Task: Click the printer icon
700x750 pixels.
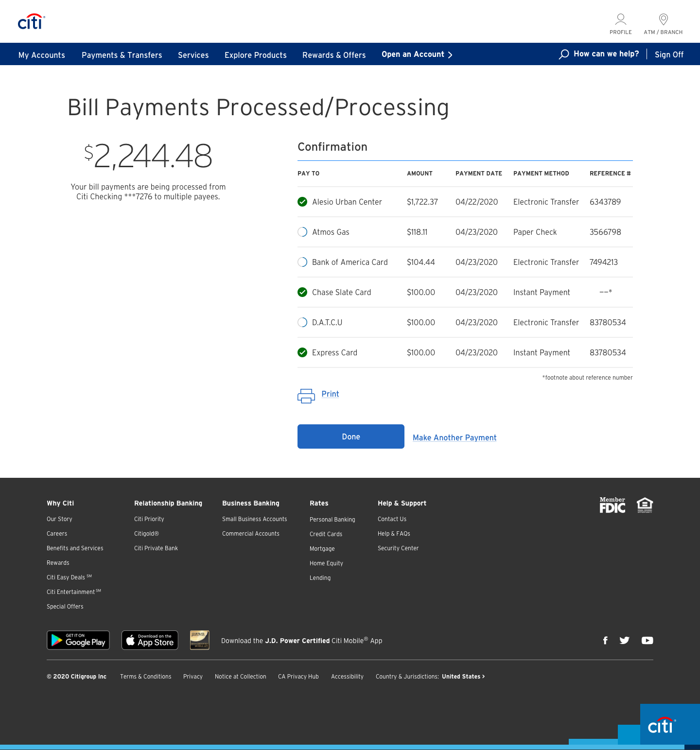Action: [x=306, y=396]
